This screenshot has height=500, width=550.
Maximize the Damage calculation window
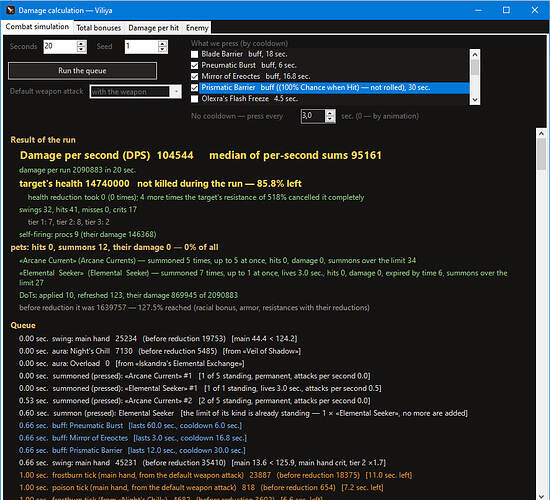tap(506, 10)
